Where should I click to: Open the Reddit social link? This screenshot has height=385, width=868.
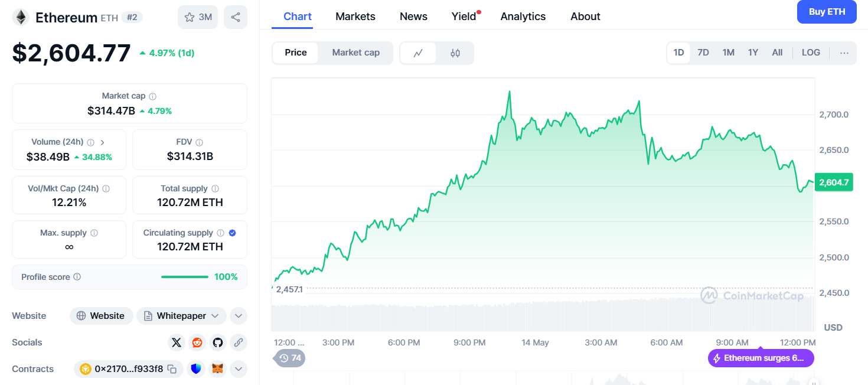tap(197, 342)
